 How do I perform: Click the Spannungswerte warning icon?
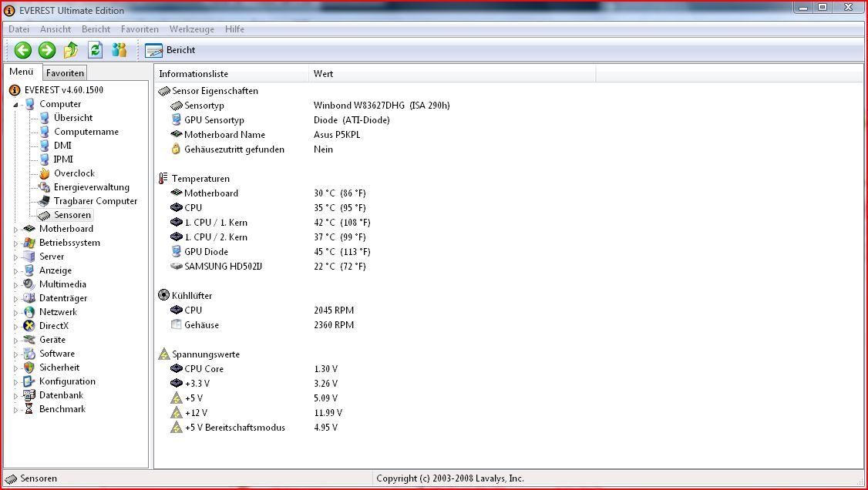point(164,354)
